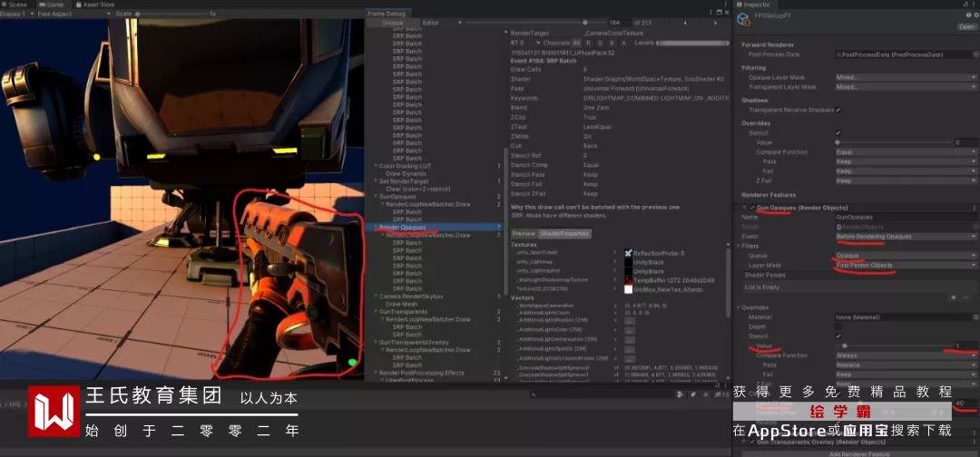Adjust the Game view Scale slider
This screenshot has width=980, height=457.
coord(171,14)
